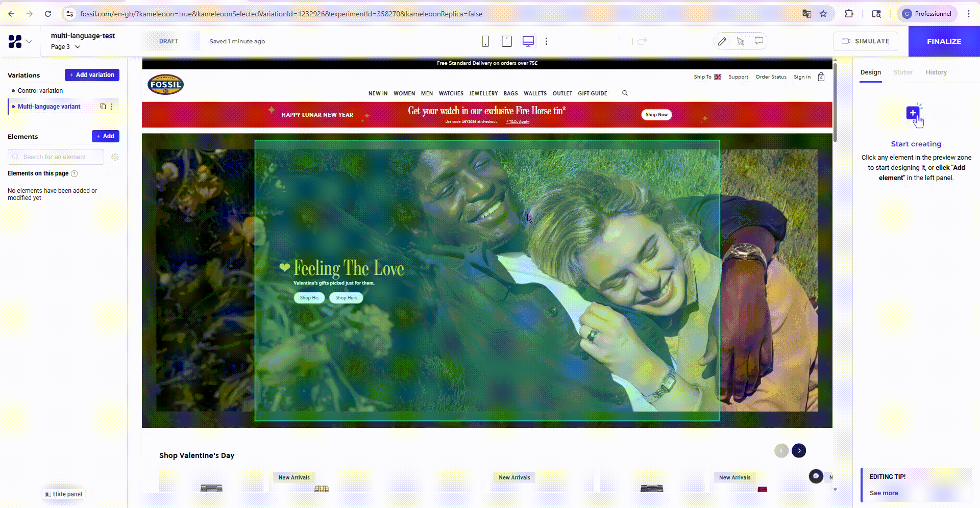Open the comments mode icon
The width and height of the screenshot is (980, 508).
(759, 41)
